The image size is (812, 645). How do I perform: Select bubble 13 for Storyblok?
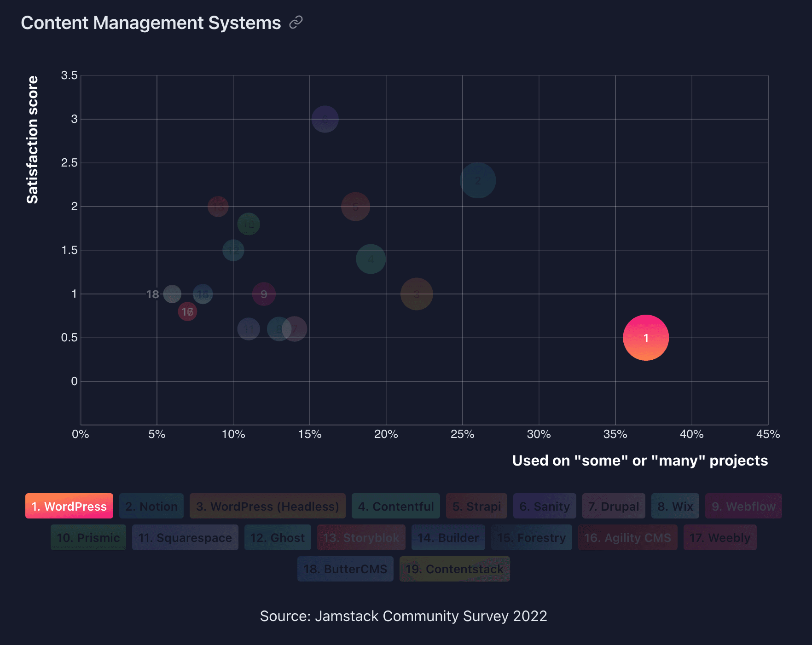218,207
